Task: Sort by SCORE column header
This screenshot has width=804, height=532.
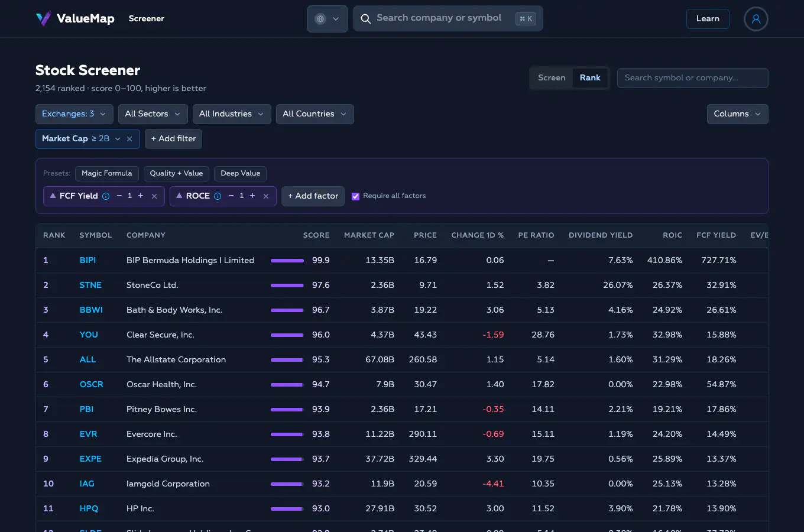Action: (316, 235)
